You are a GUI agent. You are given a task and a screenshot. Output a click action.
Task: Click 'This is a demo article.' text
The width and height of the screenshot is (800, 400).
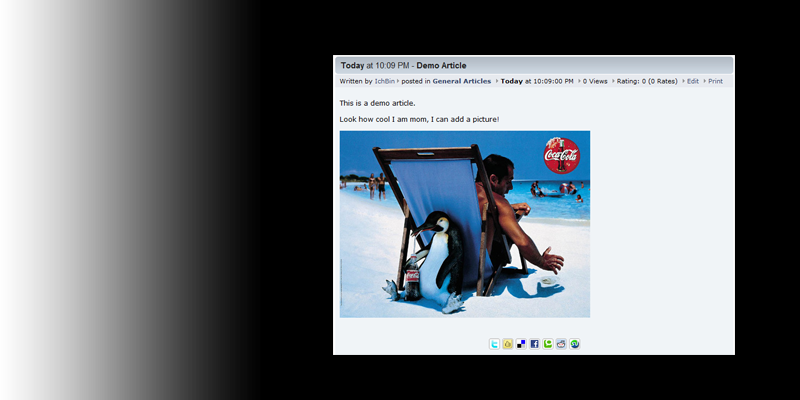coord(378,103)
